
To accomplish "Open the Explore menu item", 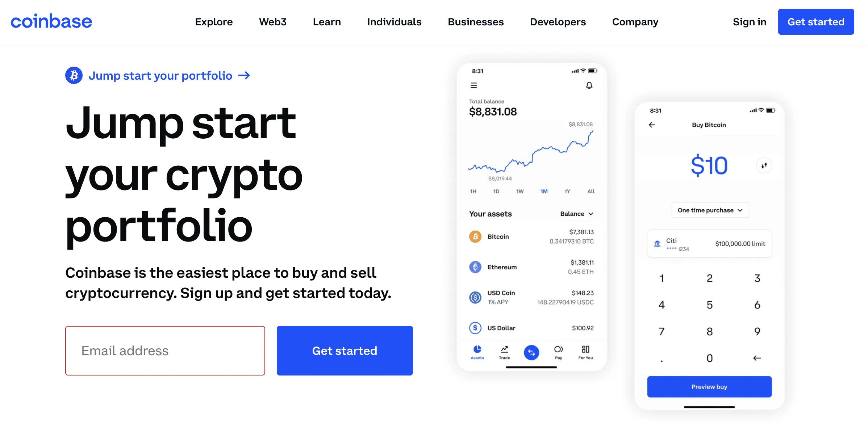I will pyautogui.click(x=214, y=22).
